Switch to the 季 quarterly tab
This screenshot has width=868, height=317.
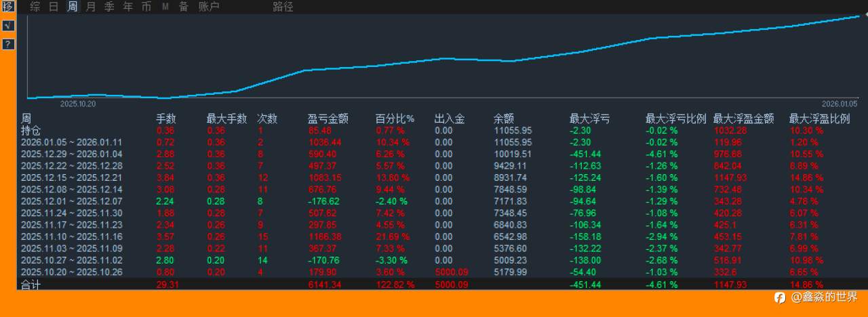coord(109,7)
